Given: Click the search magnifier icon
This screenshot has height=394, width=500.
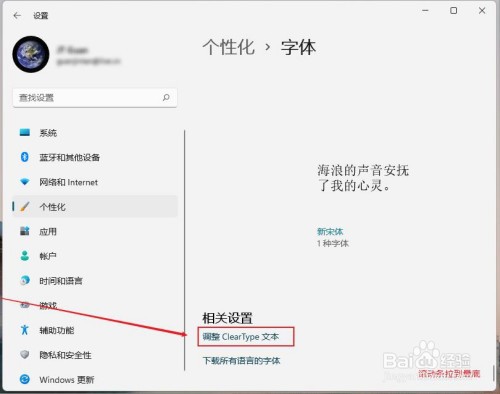Looking at the screenshot, I should [166, 97].
